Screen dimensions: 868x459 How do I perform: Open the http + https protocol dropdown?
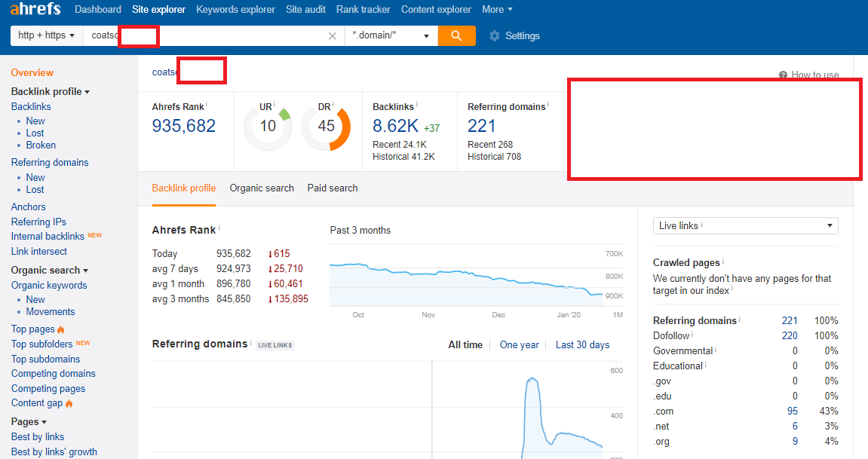[46, 35]
